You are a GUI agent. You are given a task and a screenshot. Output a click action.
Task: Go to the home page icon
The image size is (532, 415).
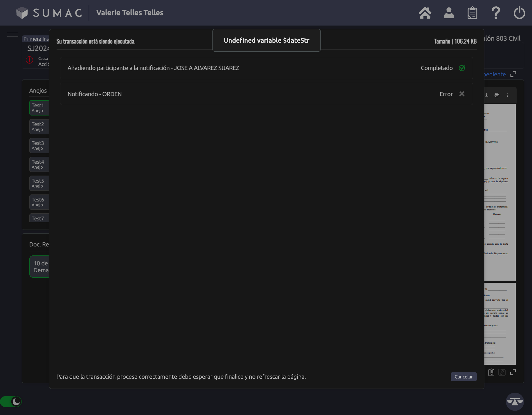coord(425,13)
